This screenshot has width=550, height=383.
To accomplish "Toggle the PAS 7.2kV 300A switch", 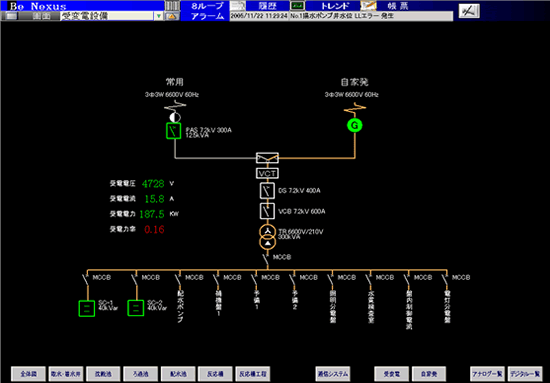I will click(174, 130).
